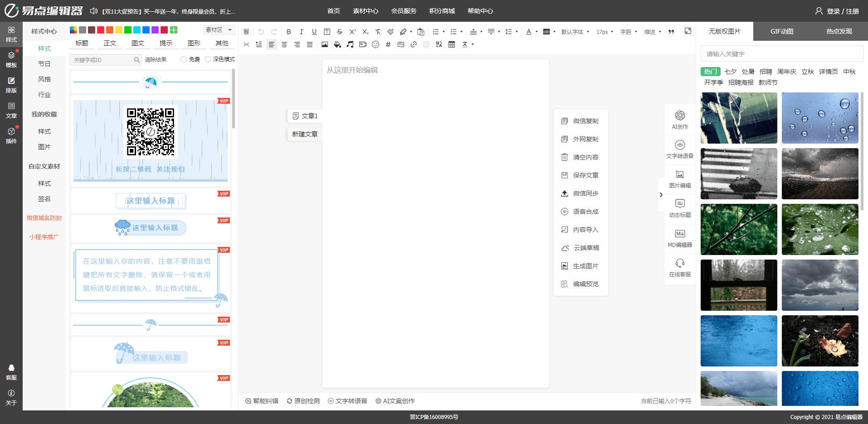Click the 请输入关键字 image search field

[781, 54]
